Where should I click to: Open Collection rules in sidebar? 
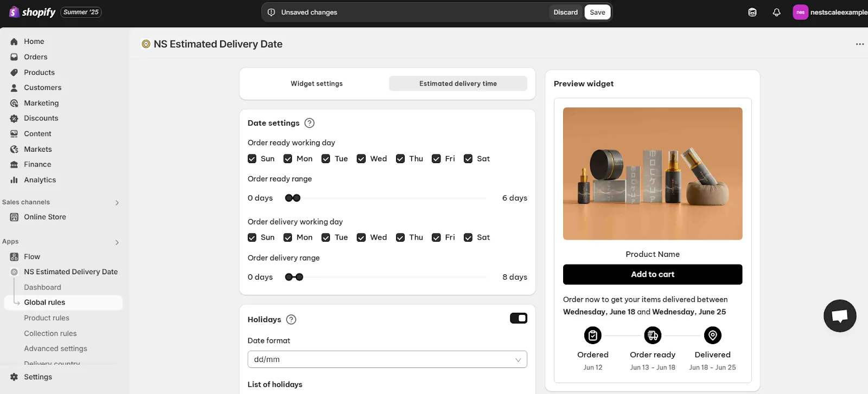pyautogui.click(x=50, y=333)
